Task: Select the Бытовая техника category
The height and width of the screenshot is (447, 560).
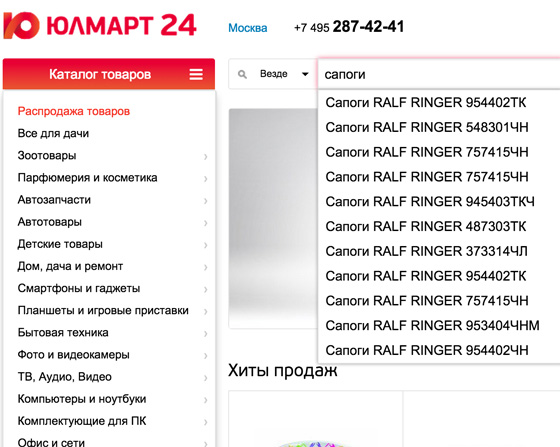Action: (63, 332)
